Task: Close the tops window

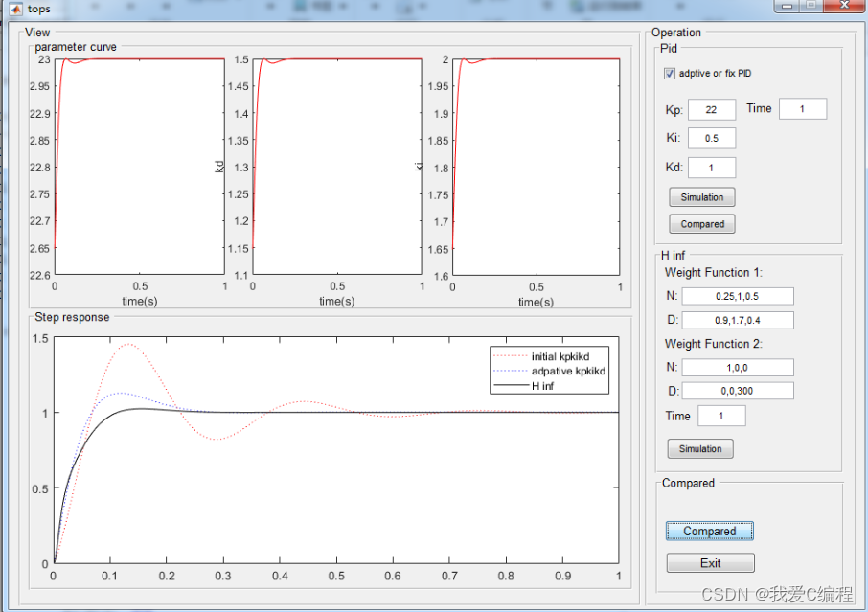Action: [842, 6]
